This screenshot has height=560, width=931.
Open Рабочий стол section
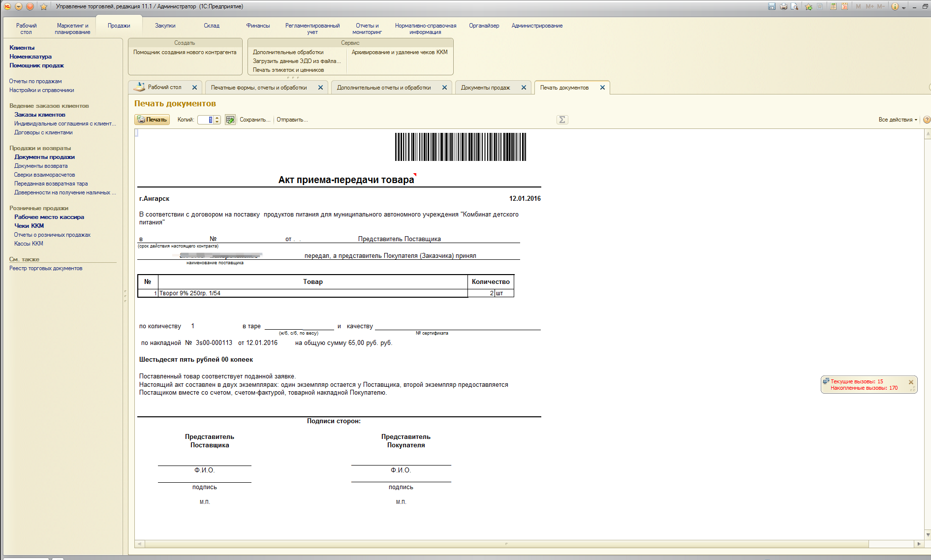26,29
